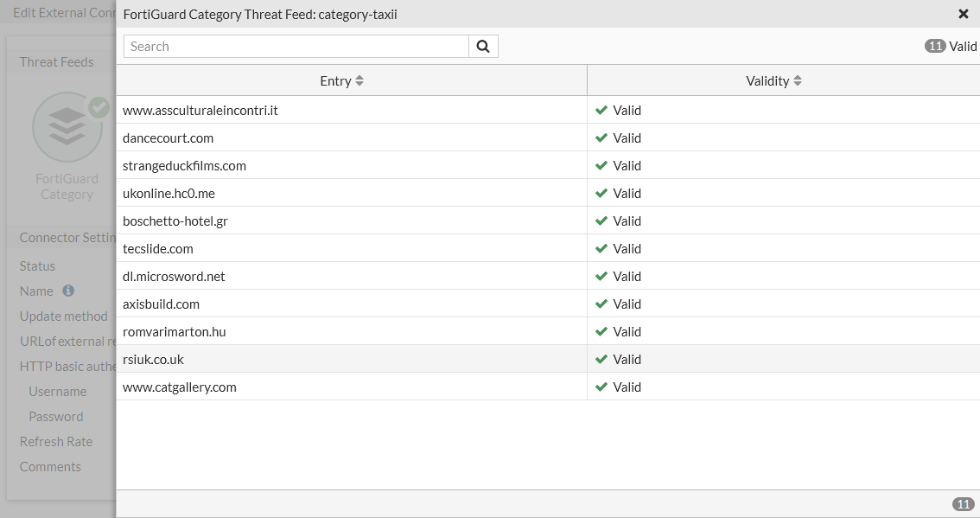Click the search magnifying glass icon
Screen dimensions: 980x518
tap(483, 46)
